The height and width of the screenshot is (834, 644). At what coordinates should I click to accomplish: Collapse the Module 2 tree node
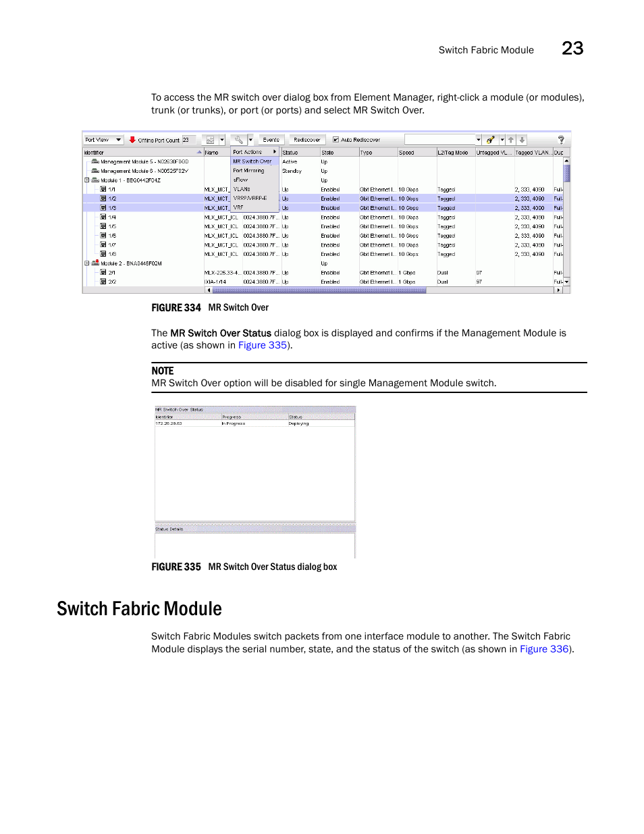(87, 263)
